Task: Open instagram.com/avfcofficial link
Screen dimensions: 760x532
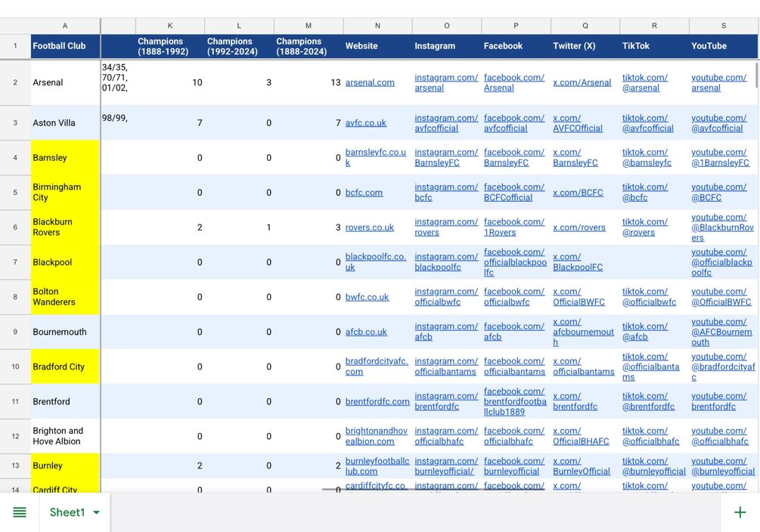Action: pyautogui.click(x=446, y=123)
